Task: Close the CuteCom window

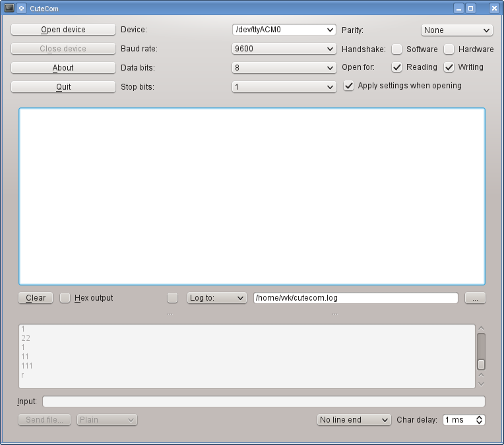Action: pos(494,9)
